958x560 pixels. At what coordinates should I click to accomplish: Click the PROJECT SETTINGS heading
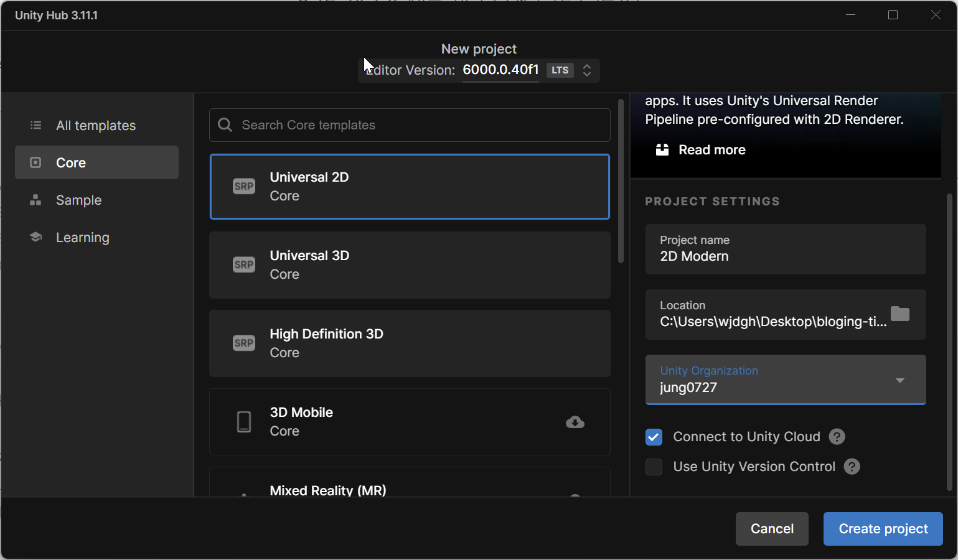tap(712, 202)
